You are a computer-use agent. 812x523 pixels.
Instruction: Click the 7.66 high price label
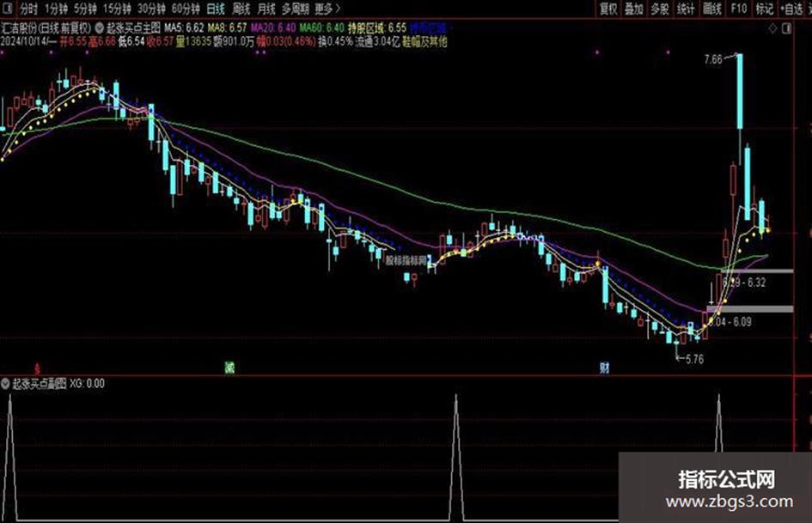[x=713, y=59]
